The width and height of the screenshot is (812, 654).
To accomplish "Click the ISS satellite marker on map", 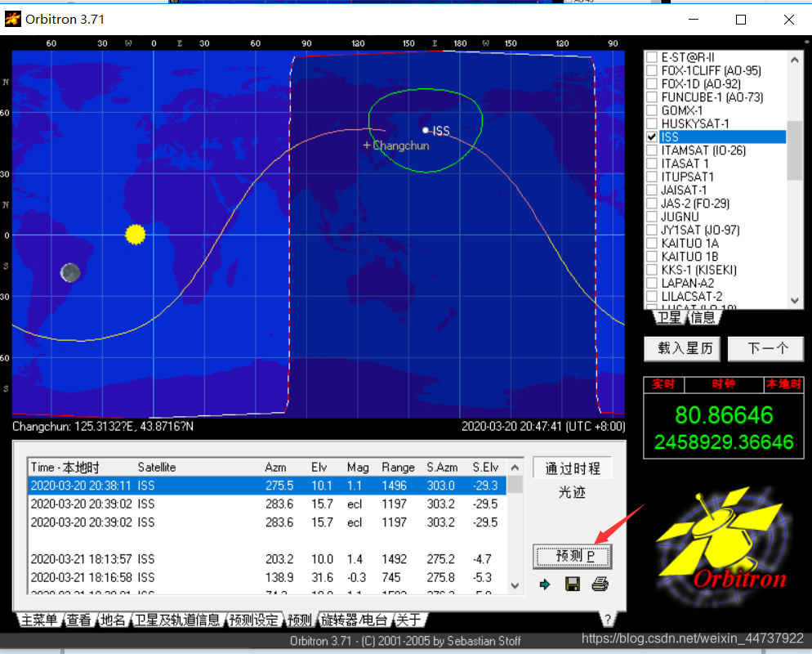I will click(x=425, y=130).
